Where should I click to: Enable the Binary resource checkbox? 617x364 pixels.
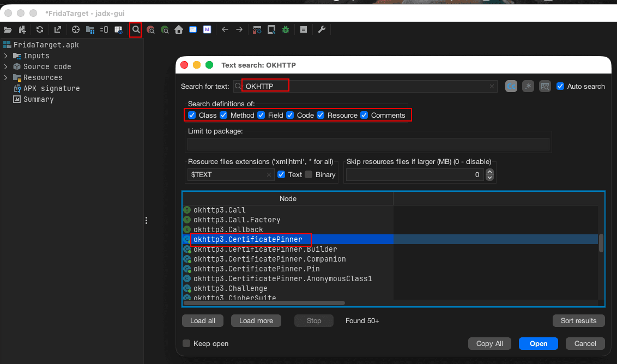point(309,174)
